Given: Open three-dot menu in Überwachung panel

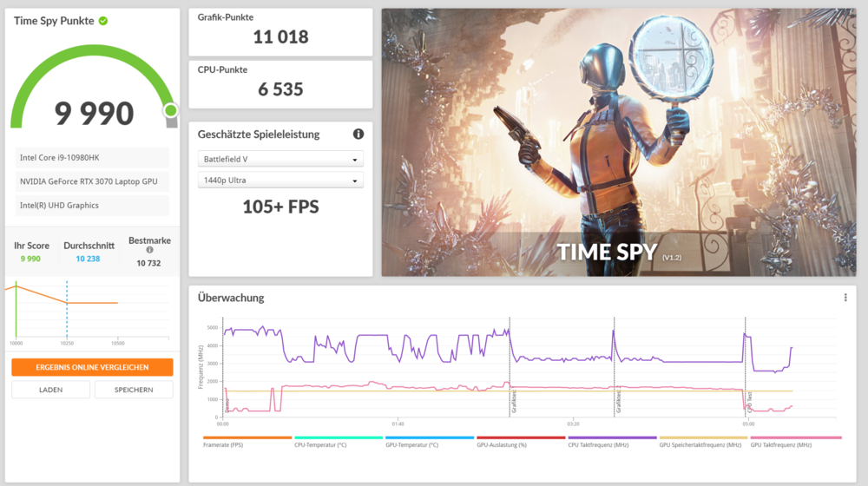Looking at the screenshot, I should point(845,298).
